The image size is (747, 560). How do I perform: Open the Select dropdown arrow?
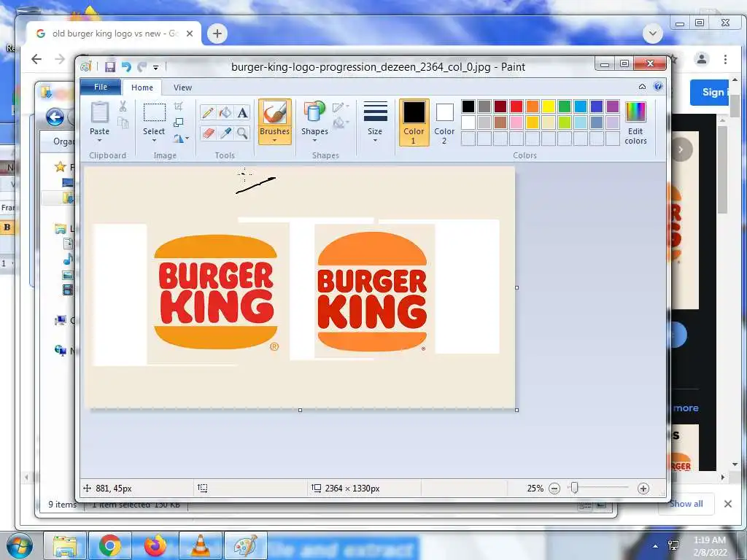coord(155,141)
